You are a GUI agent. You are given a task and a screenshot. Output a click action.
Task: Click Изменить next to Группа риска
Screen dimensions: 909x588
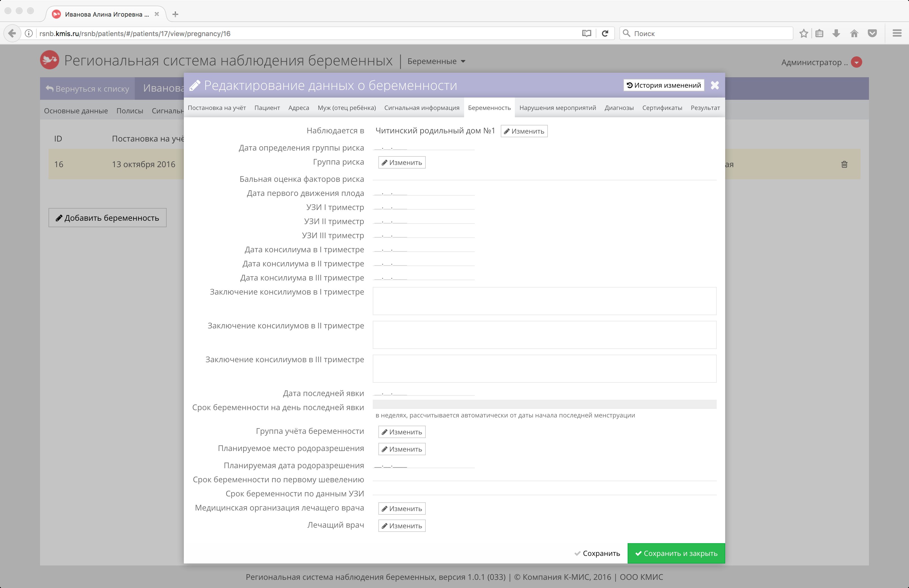[402, 163]
